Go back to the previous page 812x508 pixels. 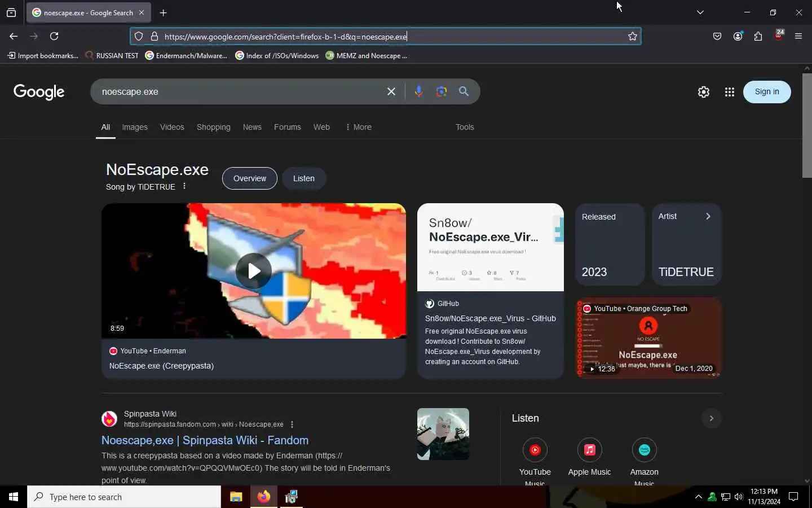point(14,36)
